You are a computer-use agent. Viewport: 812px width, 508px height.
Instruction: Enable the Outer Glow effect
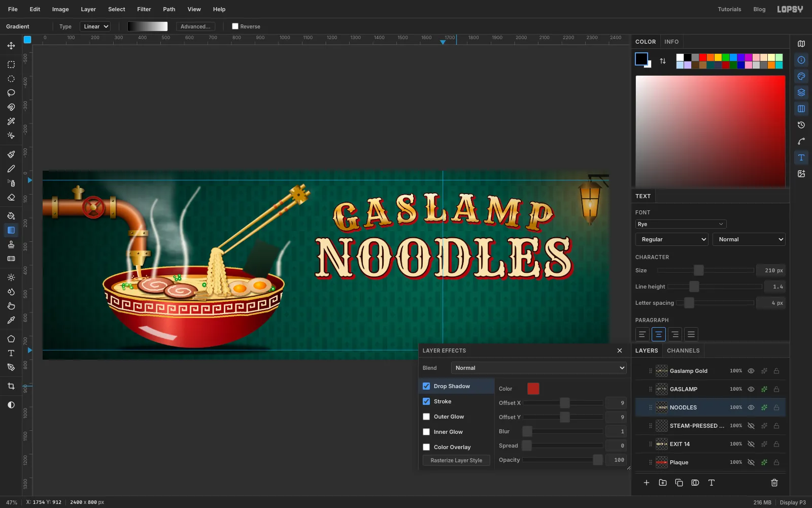pyautogui.click(x=426, y=417)
